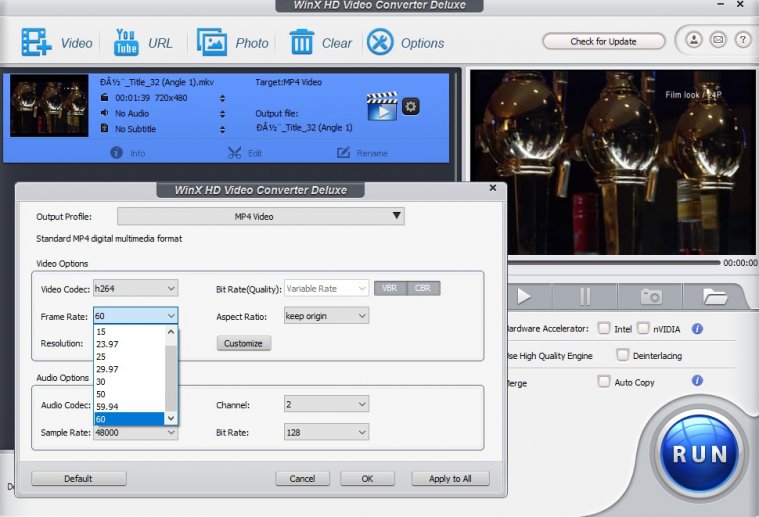Open the output folder icon
Viewport: 759px width, 517px height.
point(714,296)
